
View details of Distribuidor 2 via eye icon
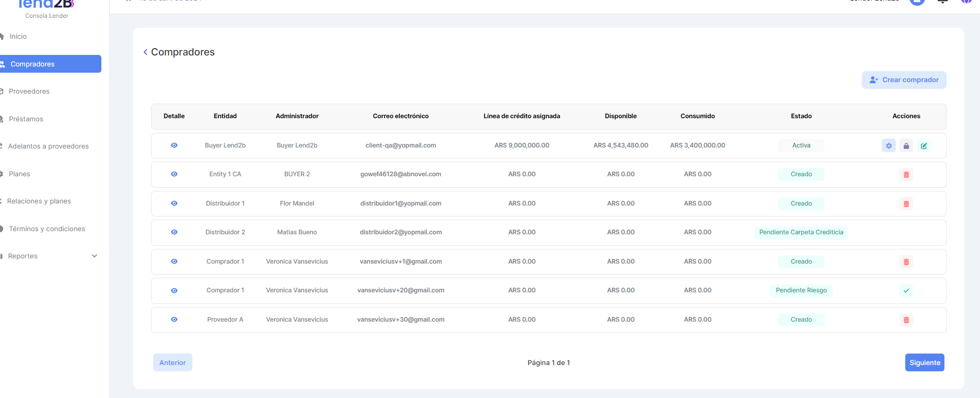click(x=174, y=232)
